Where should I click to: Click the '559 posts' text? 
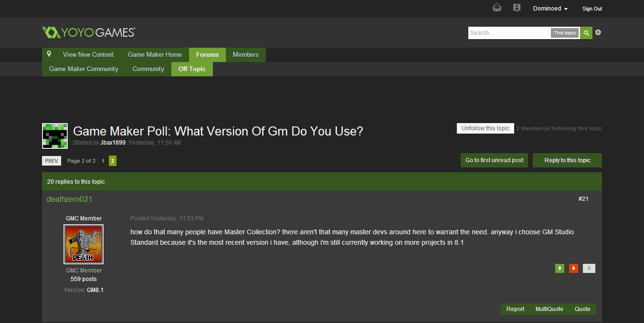[84, 279]
